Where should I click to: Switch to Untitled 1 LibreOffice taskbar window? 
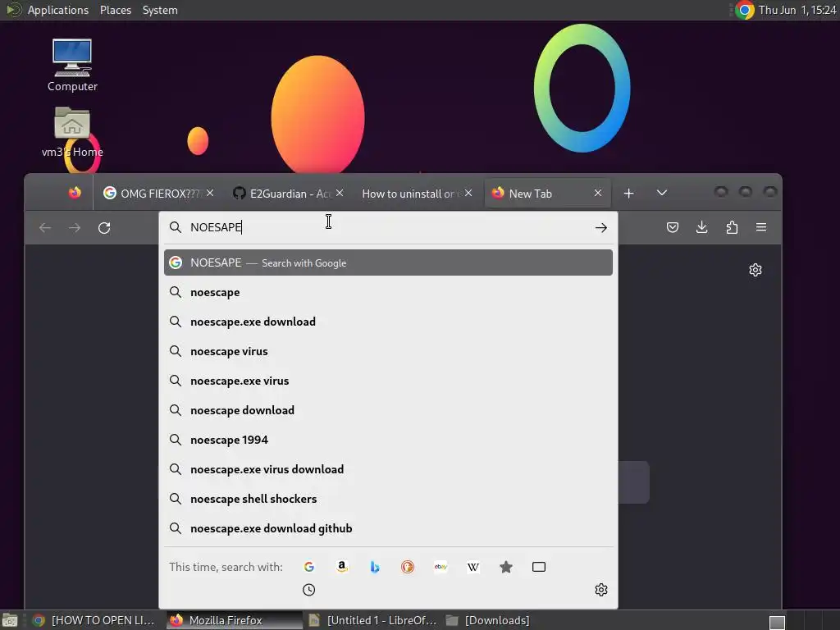point(373,620)
